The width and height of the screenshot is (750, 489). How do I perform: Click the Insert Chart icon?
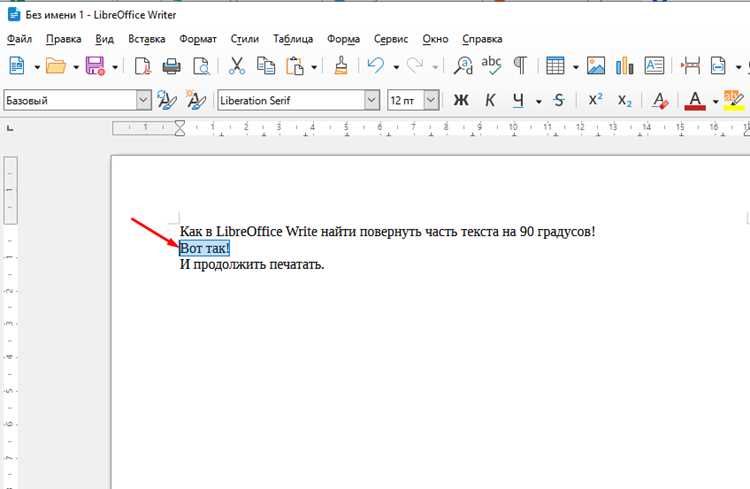click(625, 66)
